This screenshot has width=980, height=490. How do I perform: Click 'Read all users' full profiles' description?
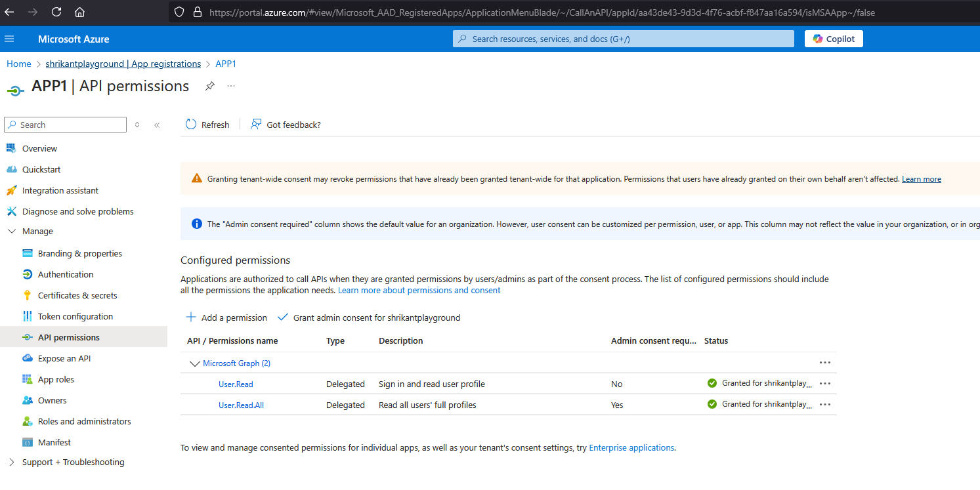pos(427,405)
